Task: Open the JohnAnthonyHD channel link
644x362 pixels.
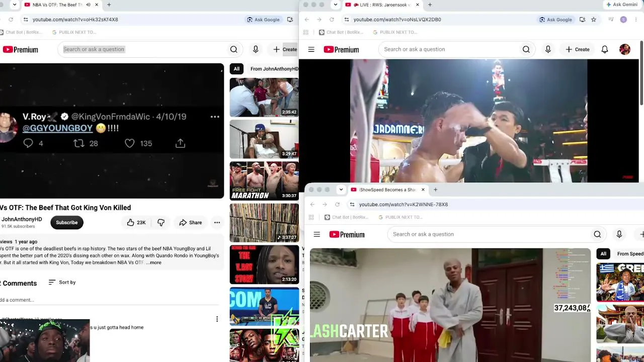Action: [x=22, y=219]
